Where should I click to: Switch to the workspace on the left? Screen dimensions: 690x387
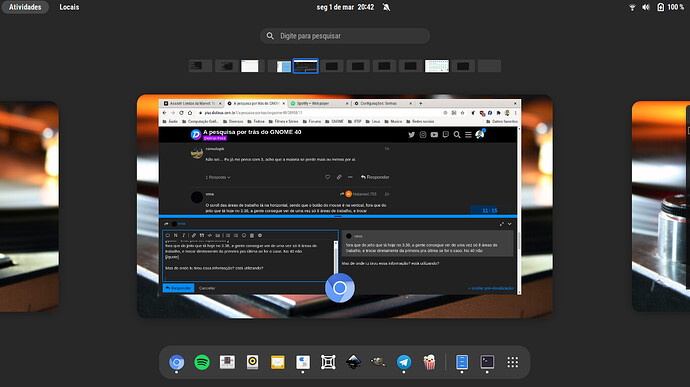tap(29, 206)
